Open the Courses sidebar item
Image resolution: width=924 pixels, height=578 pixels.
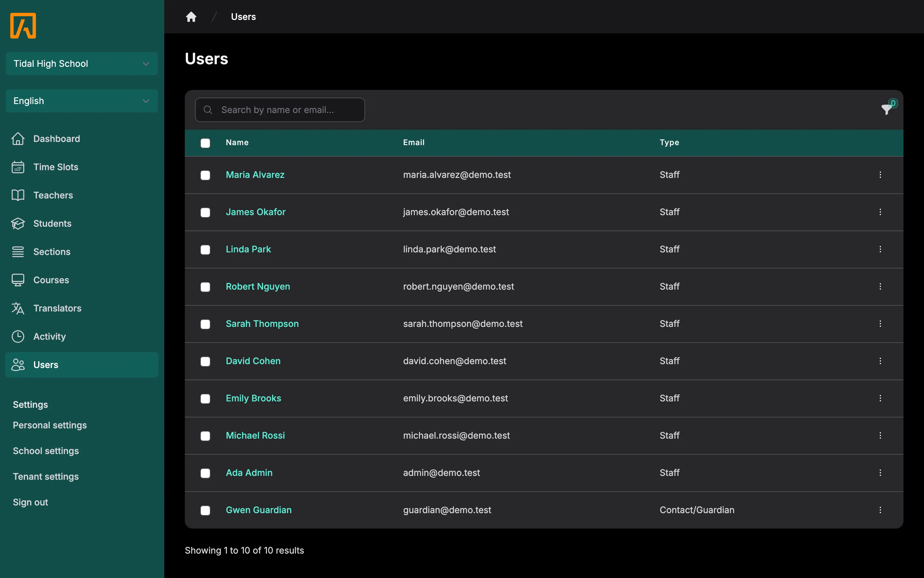tap(82, 280)
